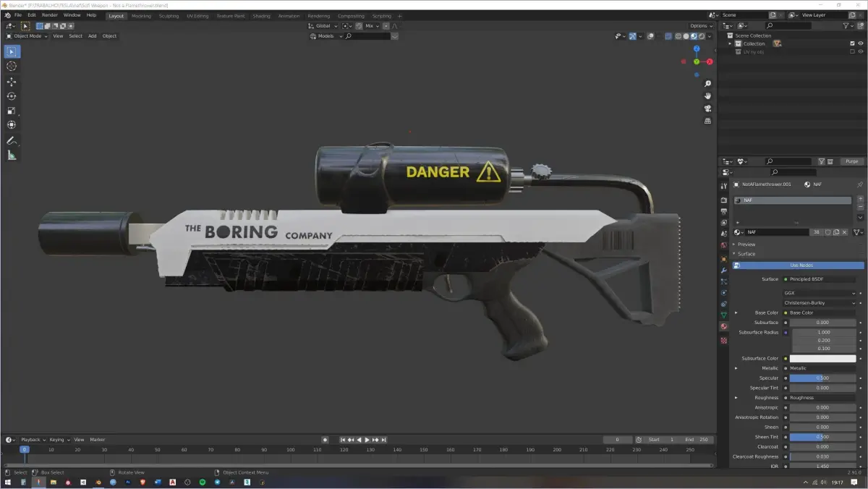Viewport: 868px width, 489px height.
Task: Switch to UV Editing workspace tab
Action: (197, 15)
